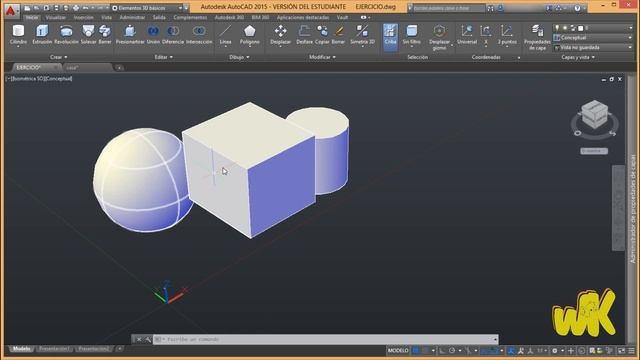Click the command line input field
This screenshot has height=360, width=640.
coord(325,339)
